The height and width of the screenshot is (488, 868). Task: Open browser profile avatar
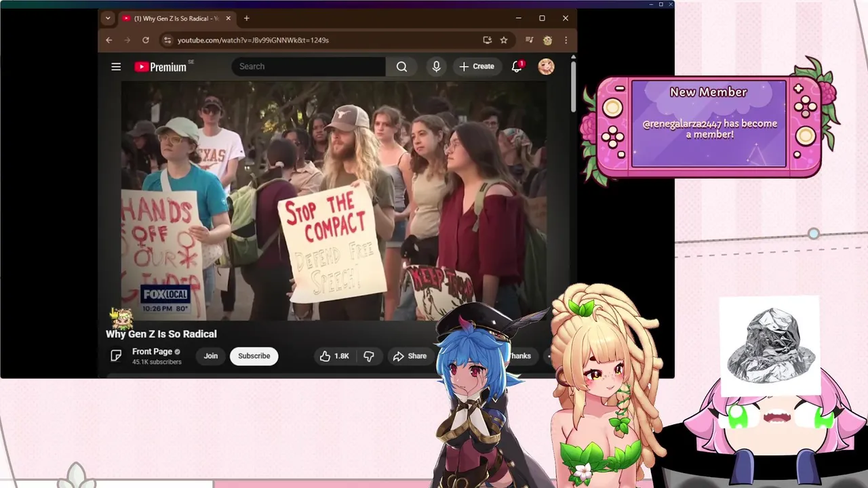(x=547, y=40)
